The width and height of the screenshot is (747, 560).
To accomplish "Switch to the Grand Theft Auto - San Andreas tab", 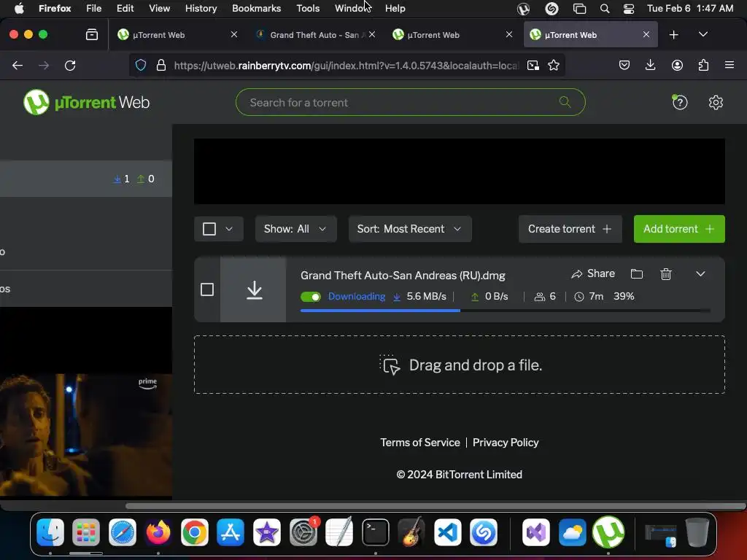I will [x=314, y=35].
